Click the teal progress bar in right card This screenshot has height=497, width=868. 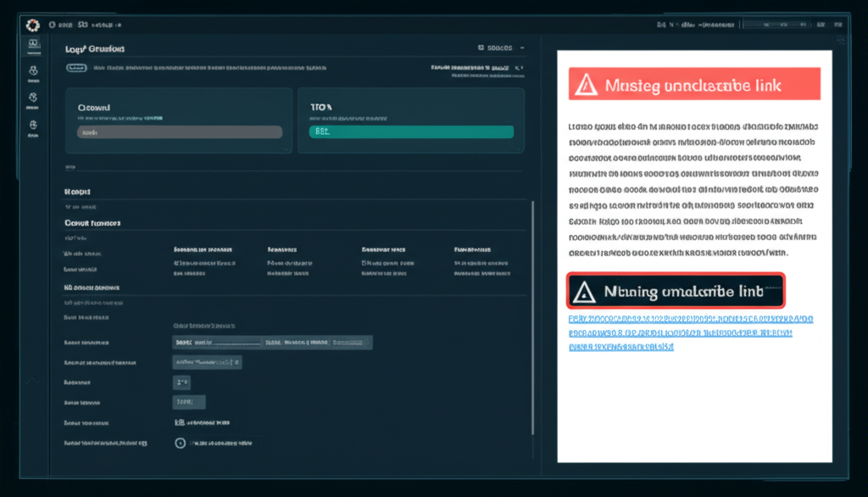(411, 132)
